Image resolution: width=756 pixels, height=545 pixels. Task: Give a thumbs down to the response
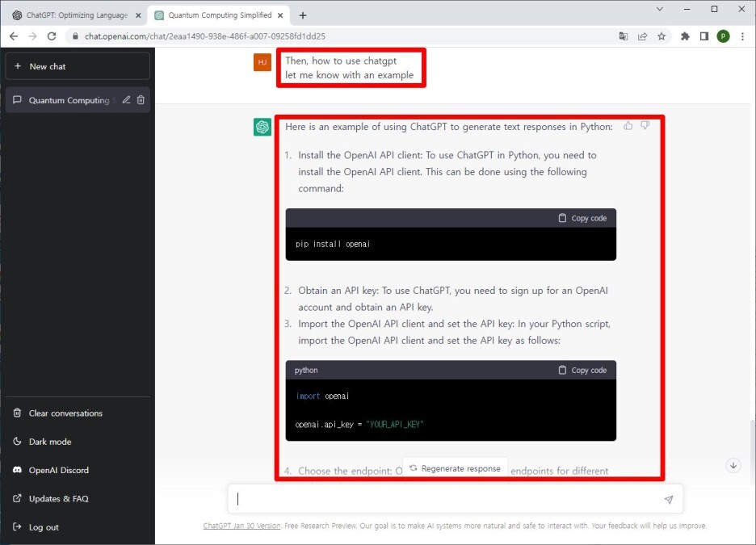tap(645, 126)
